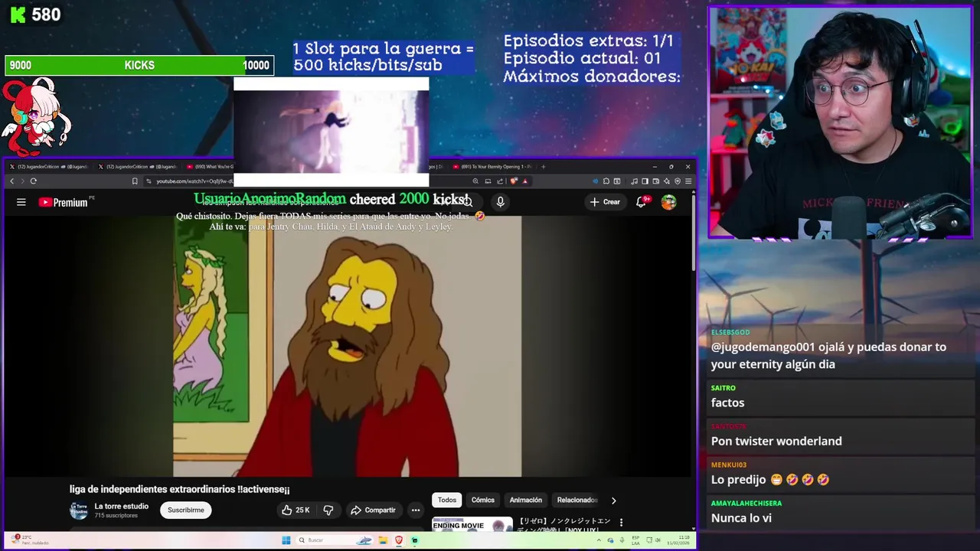Click chat username MENKUI03
This screenshot has height=551, width=980.
(x=728, y=465)
